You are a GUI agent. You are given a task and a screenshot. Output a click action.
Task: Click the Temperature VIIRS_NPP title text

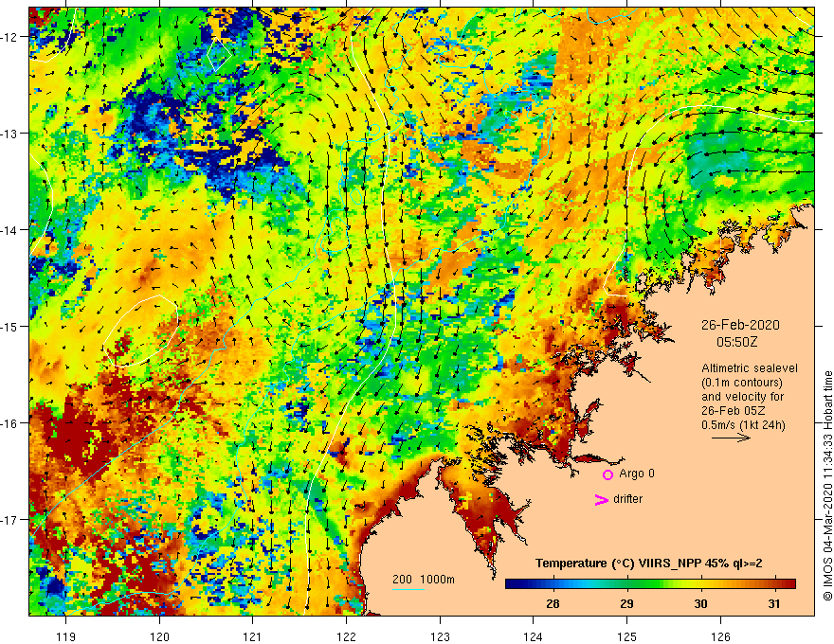(648, 563)
